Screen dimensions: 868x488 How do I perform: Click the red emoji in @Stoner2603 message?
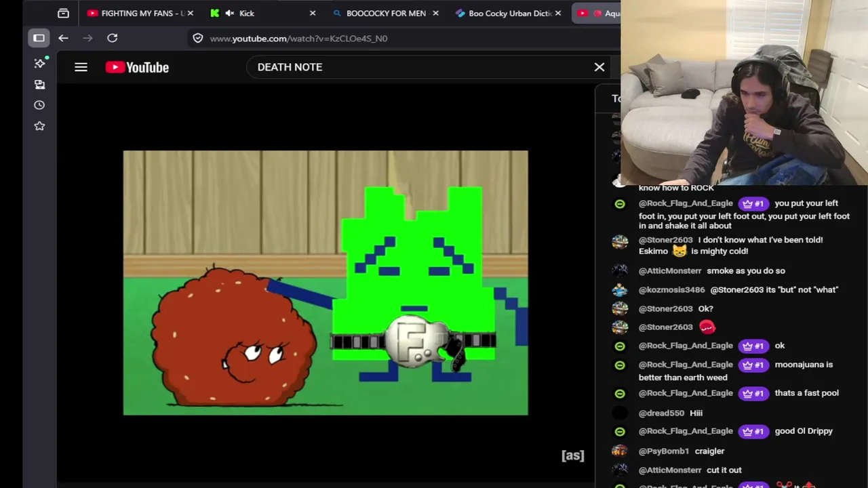(707, 327)
